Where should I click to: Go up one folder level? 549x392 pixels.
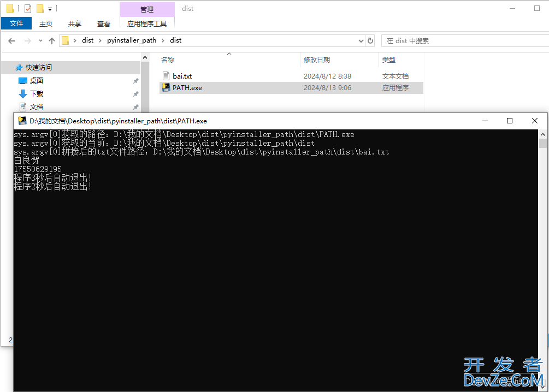click(x=52, y=41)
